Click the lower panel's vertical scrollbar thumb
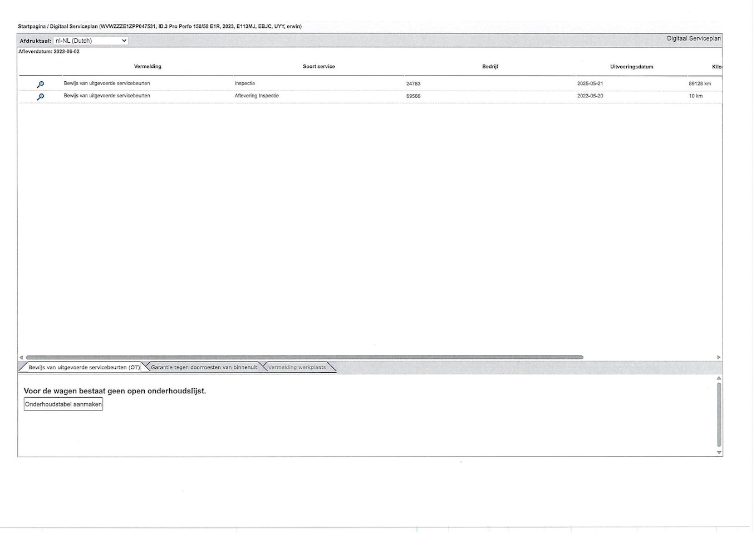 click(719, 415)
